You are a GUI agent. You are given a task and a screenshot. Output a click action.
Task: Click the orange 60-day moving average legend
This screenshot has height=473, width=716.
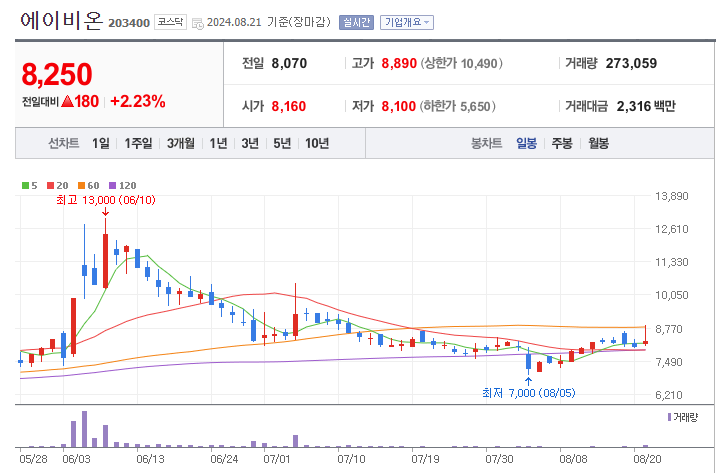click(89, 185)
